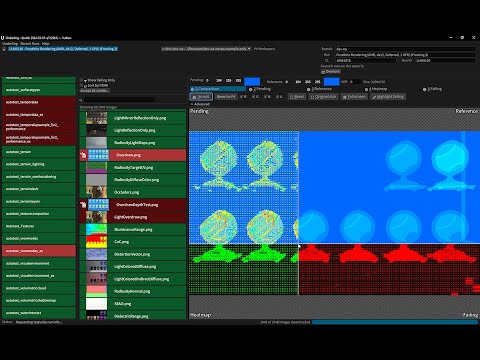Select RadiosityDiffuseColor.png row
This screenshot has width=480, height=360.
point(133,180)
